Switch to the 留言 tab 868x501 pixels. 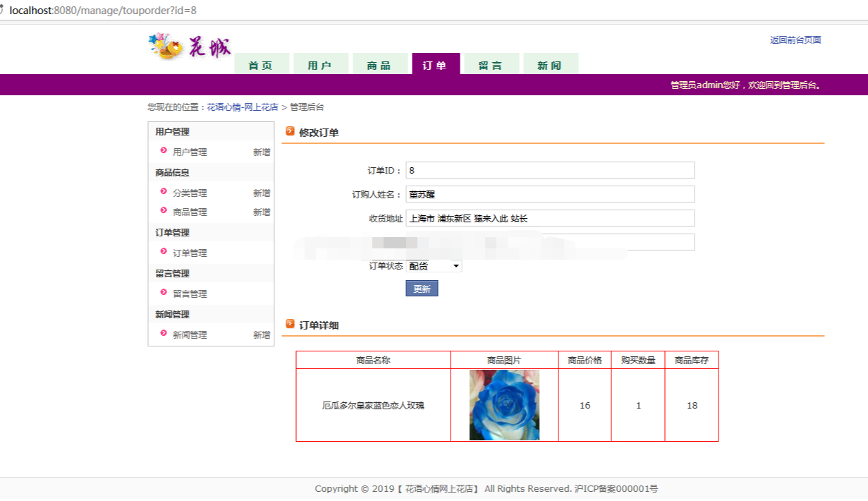coord(491,64)
